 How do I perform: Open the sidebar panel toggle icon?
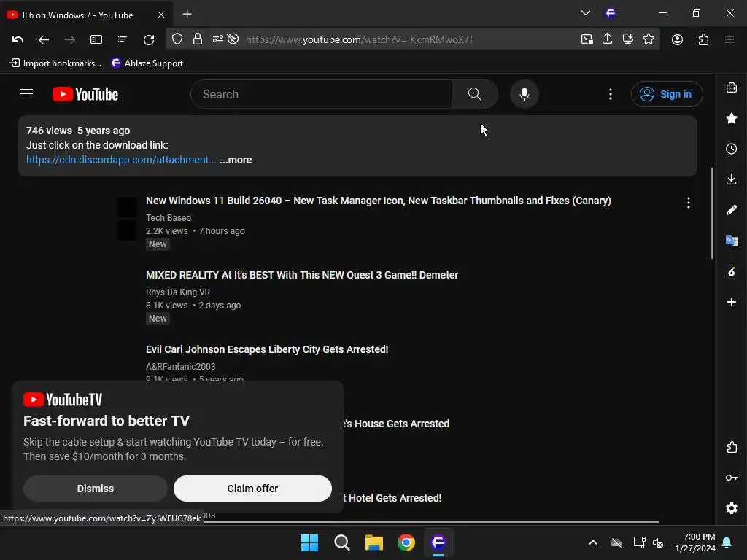pyautogui.click(x=96, y=39)
